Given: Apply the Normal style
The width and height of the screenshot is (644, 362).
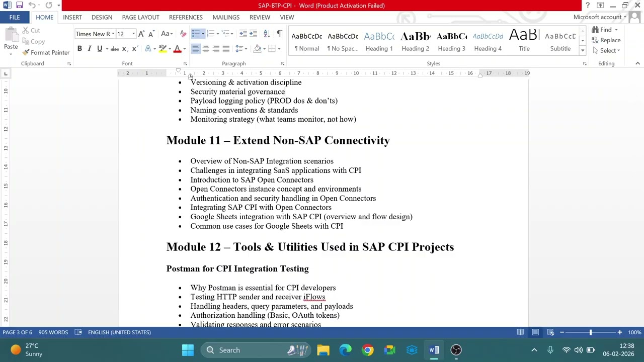Looking at the screenshot, I should coord(306,41).
